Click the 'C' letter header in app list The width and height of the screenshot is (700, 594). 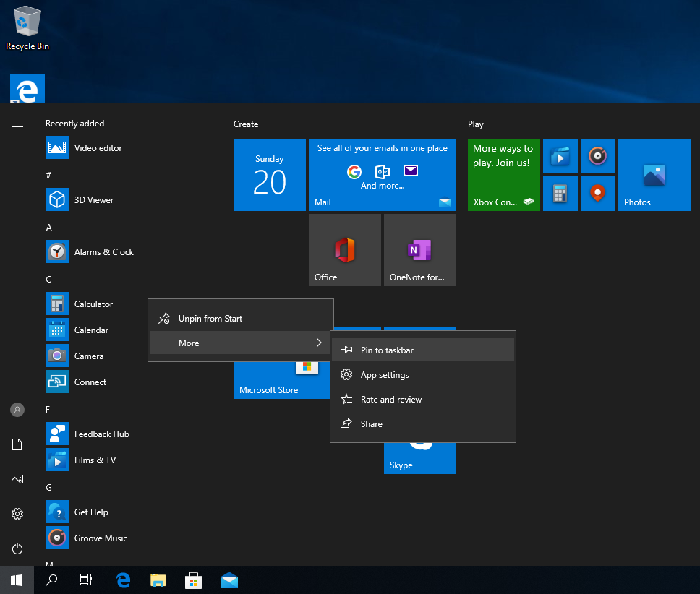click(x=48, y=279)
